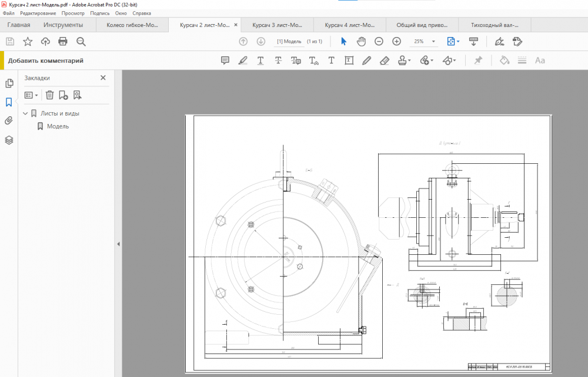This screenshot has height=377, width=588.
Task: Open the 25% zoom level dropdown
Action: point(433,42)
